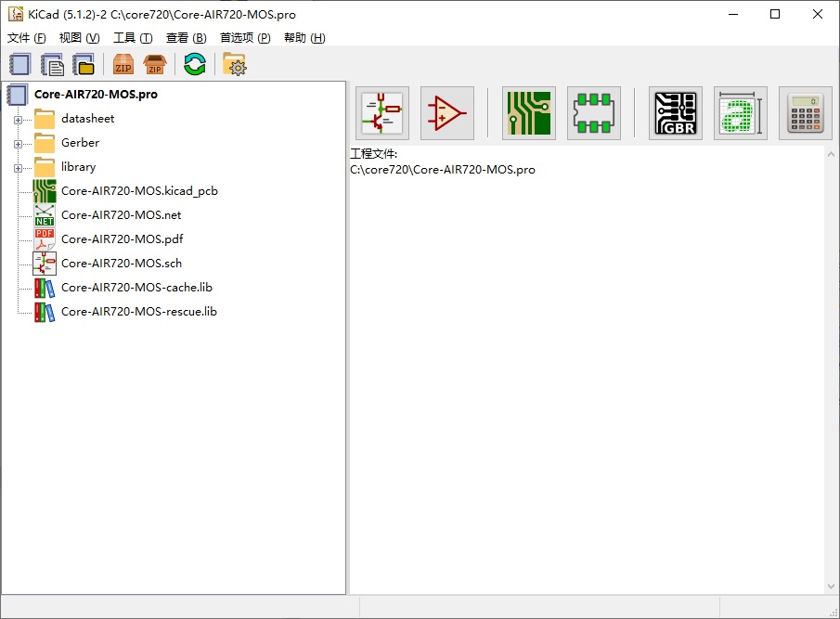Image resolution: width=840 pixels, height=619 pixels.
Task: Click the kicad_pcb file's board icon
Action: (x=45, y=191)
